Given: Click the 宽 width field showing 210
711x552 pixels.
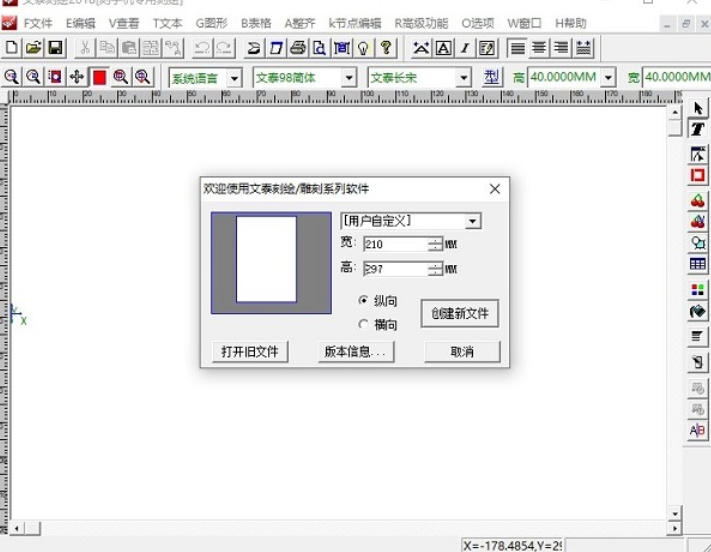Looking at the screenshot, I should [x=395, y=244].
